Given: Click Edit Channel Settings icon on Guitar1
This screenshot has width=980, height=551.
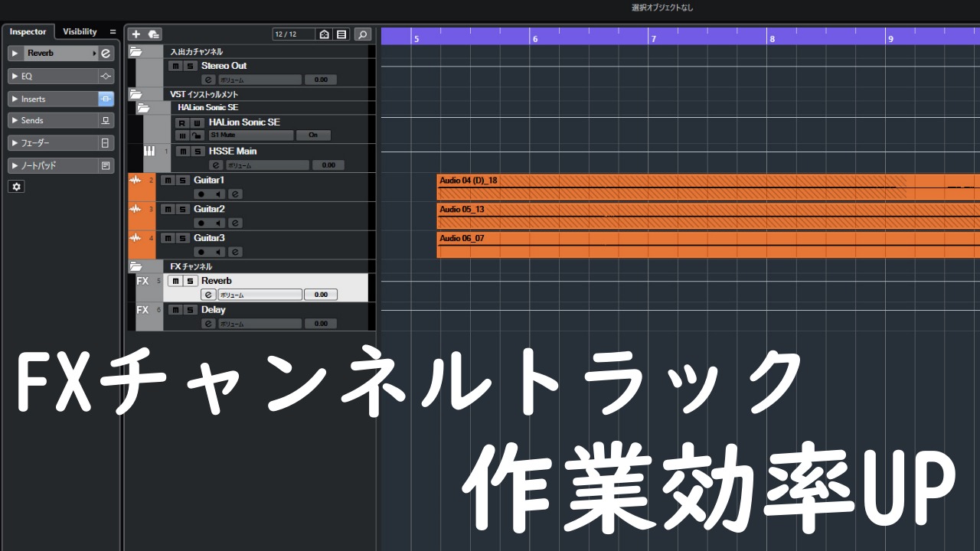Looking at the screenshot, I should [236, 194].
